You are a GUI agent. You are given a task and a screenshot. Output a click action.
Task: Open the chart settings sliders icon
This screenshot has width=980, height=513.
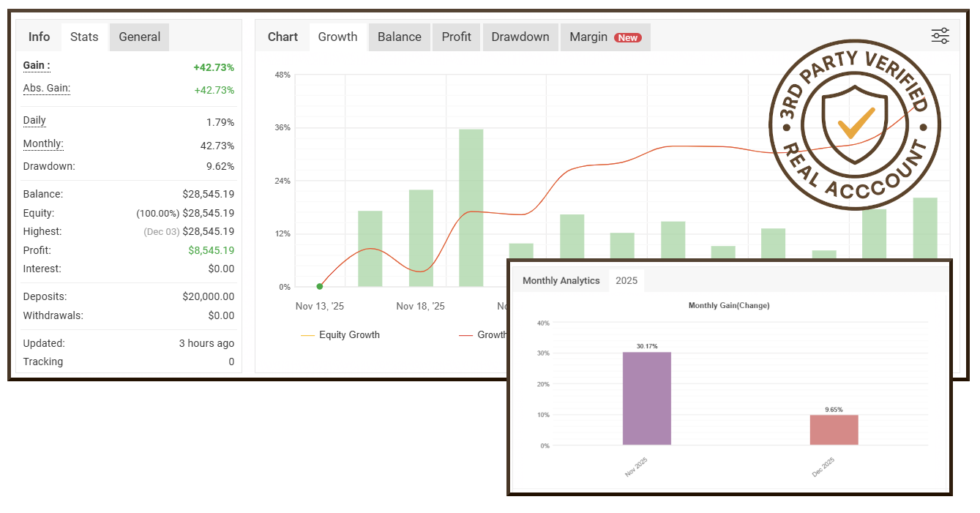[940, 36]
